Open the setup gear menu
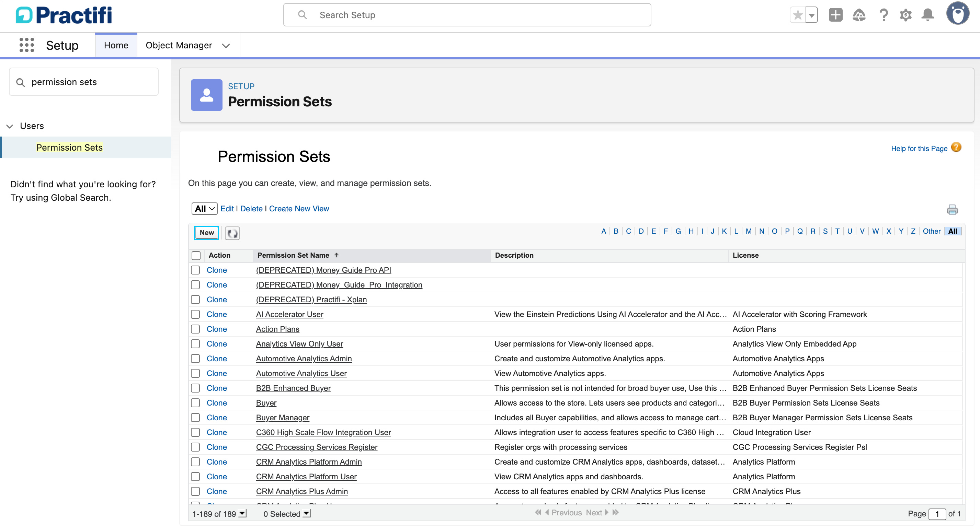980x526 pixels. click(x=905, y=15)
